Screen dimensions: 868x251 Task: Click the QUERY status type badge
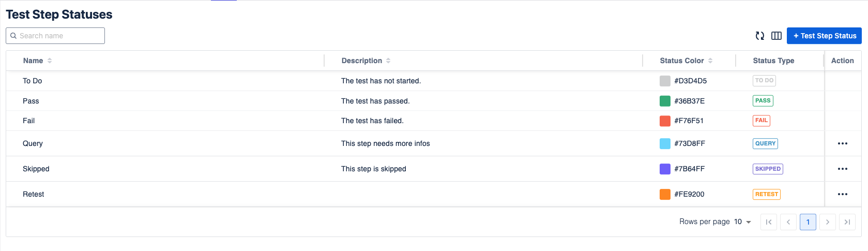click(765, 143)
